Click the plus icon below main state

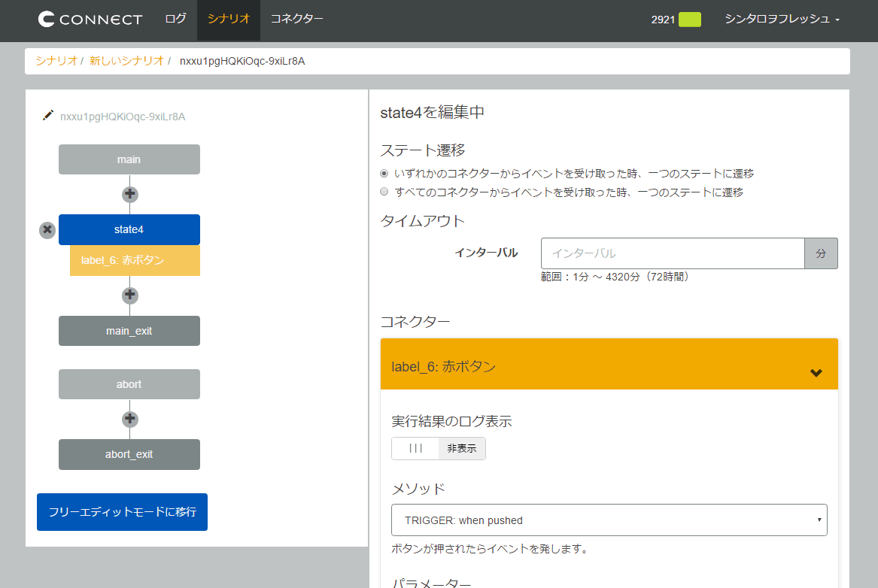(130, 194)
